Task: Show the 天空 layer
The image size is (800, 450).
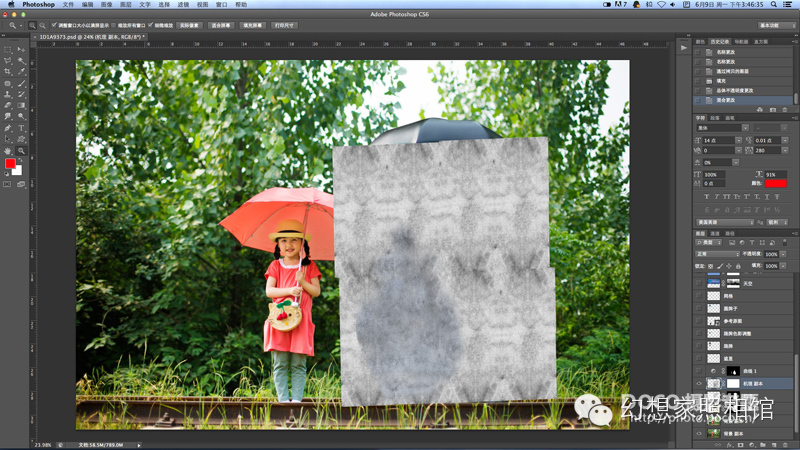Action: coord(699,283)
